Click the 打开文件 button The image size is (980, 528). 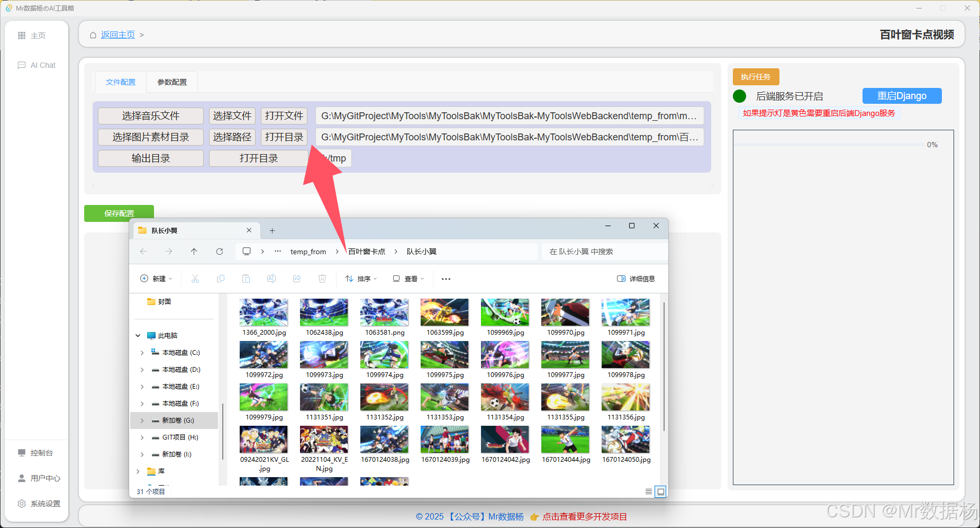(284, 116)
